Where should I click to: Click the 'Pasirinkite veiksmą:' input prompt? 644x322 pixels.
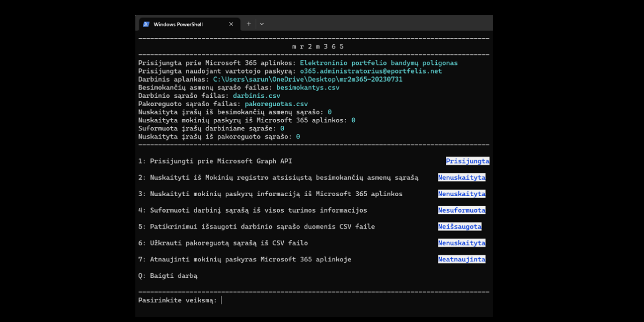[x=178, y=300]
